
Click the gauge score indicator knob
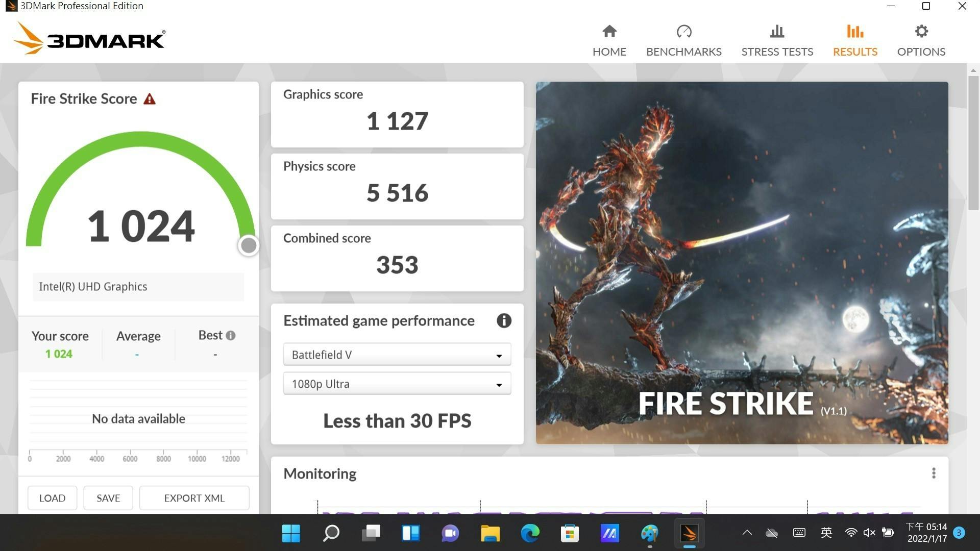249,245
